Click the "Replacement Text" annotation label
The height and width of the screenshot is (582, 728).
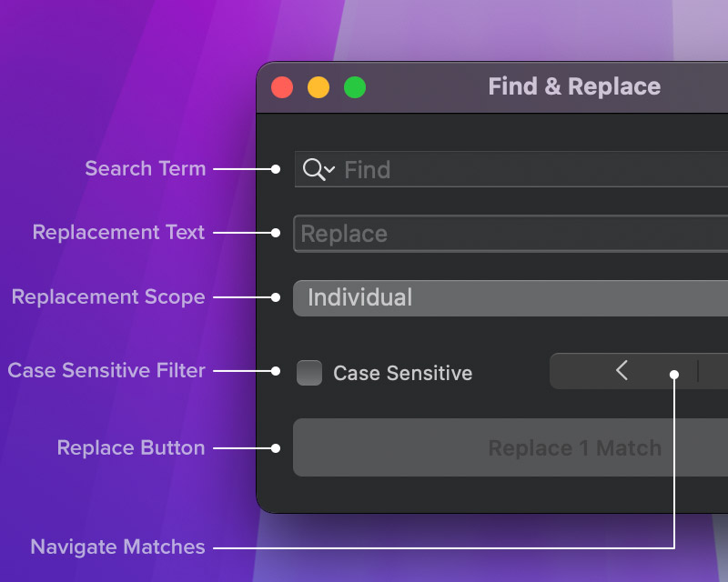pyautogui.click(x=118, y=232)
